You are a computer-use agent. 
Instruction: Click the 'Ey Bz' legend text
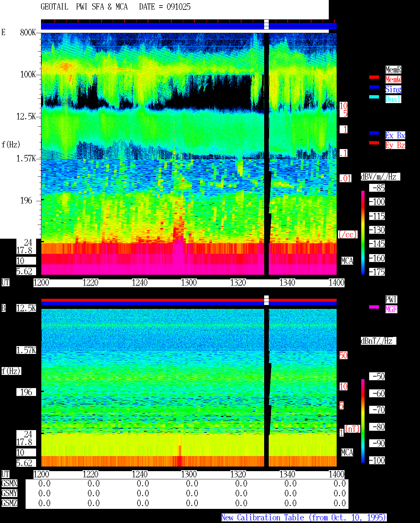click(x=395, y=145)
